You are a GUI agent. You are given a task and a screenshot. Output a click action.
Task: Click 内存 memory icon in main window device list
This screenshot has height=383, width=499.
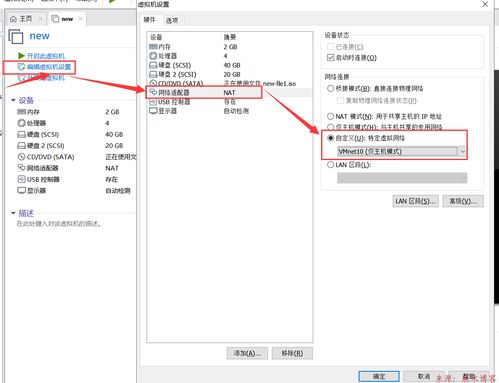coord(21,112)
